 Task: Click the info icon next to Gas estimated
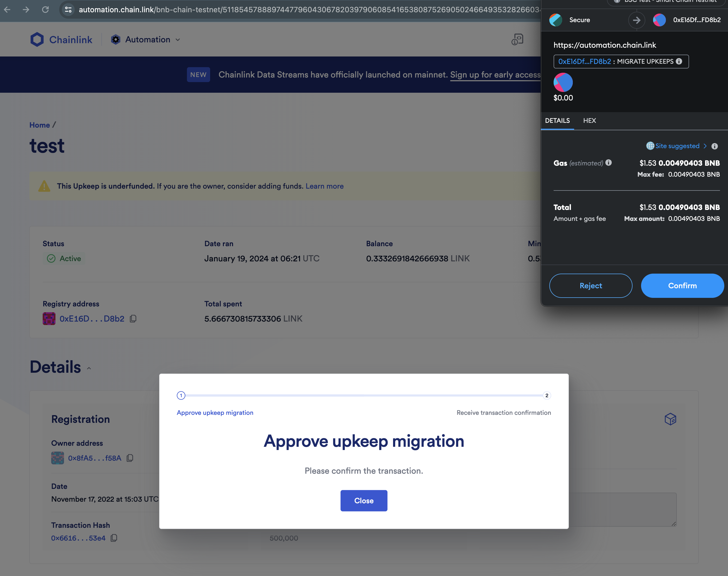(609, 163)
